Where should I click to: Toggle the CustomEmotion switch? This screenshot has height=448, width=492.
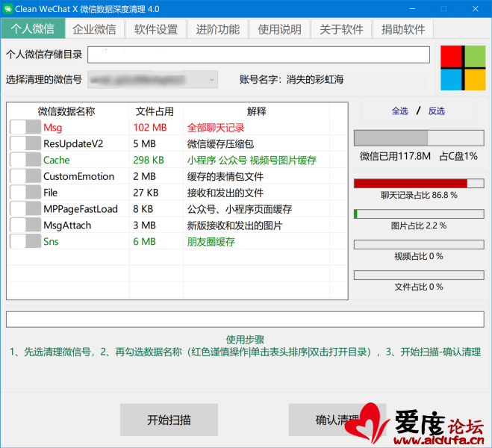coord(25,176)
